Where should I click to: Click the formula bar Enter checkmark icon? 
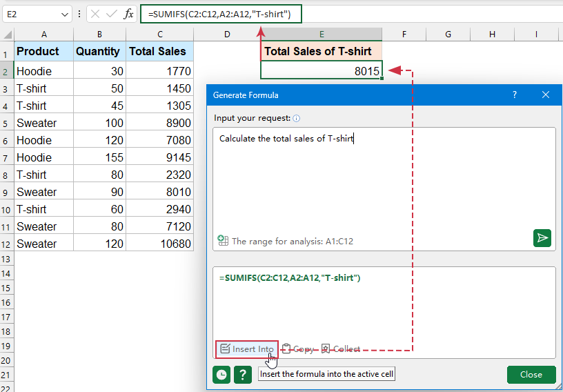click(x=112, y=14)
